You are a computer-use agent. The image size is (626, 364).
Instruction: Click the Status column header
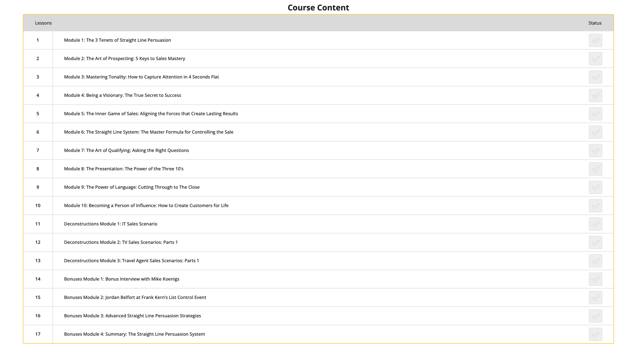coord(595,23)
